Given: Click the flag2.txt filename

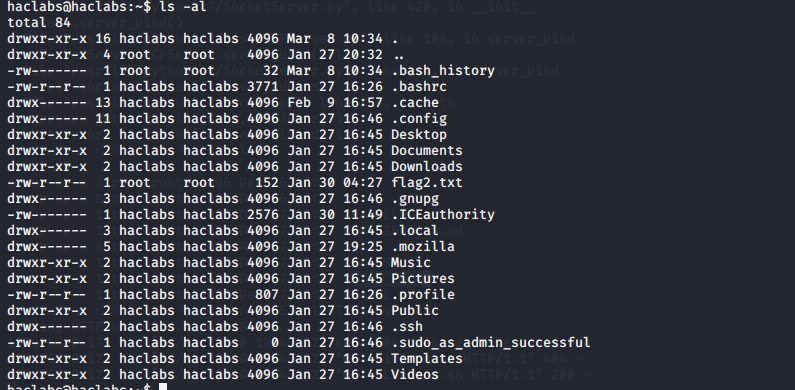Looking at the screenshot, I should coord(426,182).
